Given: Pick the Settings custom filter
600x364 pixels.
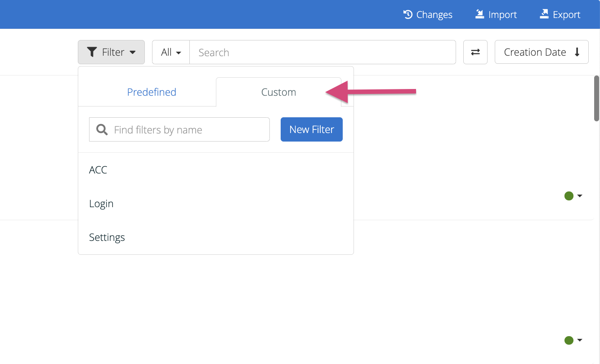Looking at the screenshot, I should click(x=107, y=237).
